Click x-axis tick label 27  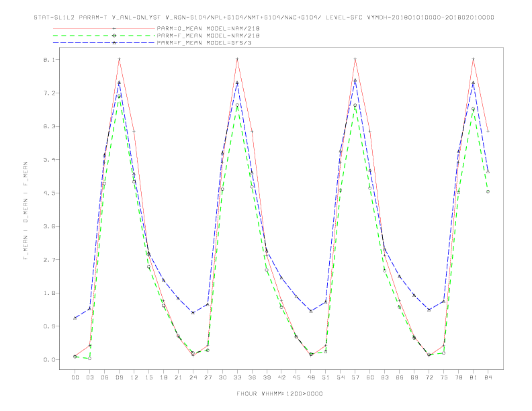[x=208, y=377]
